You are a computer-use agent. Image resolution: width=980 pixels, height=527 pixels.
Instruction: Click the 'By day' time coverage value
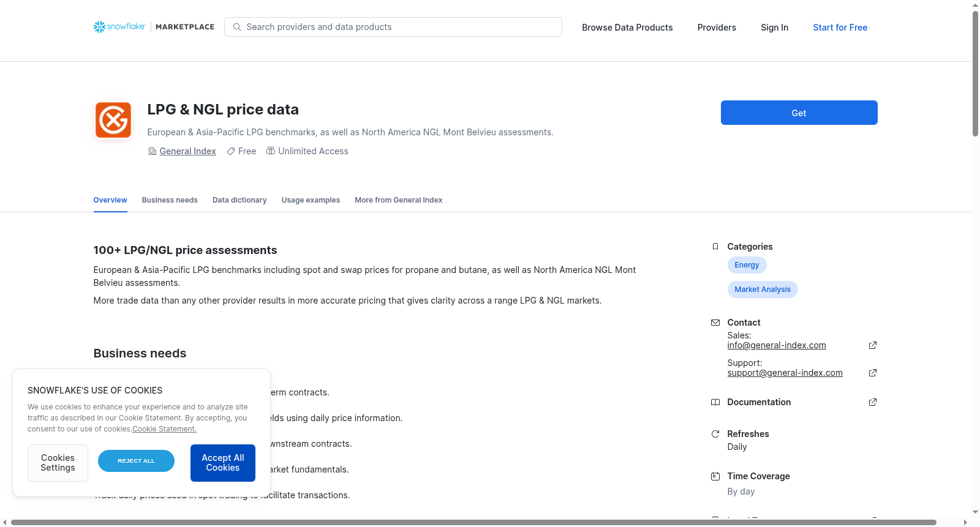click(x=741, y=491)
